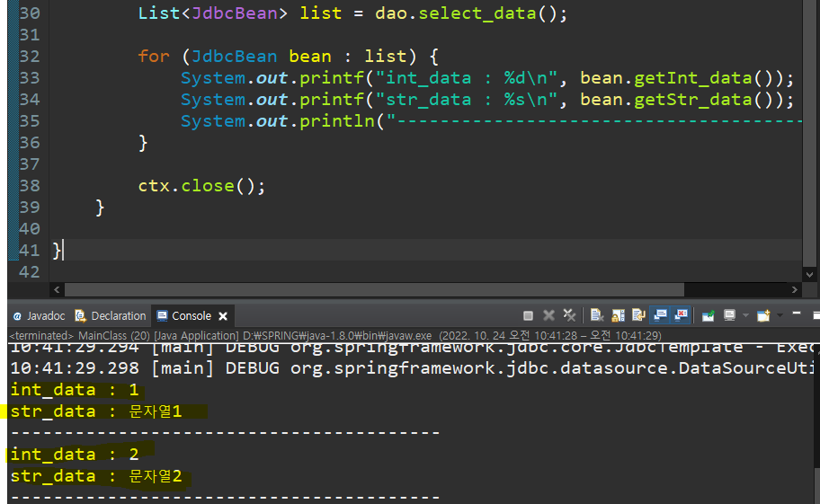Click console output 'int_data : 1'

[75, 390]
